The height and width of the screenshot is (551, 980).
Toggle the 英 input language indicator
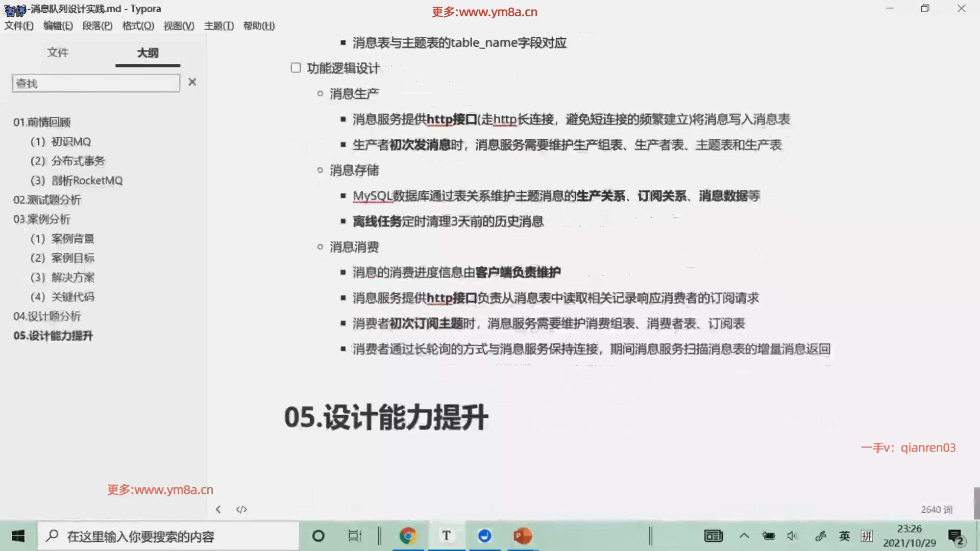(844, 536)
